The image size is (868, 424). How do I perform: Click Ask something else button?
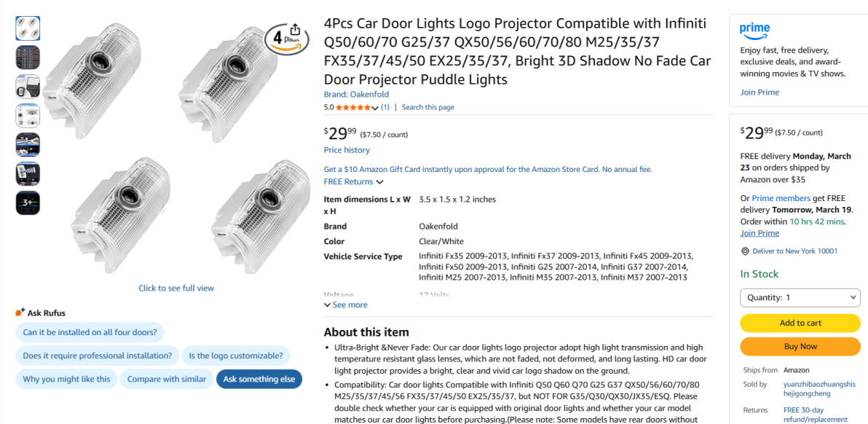(259, 379)
